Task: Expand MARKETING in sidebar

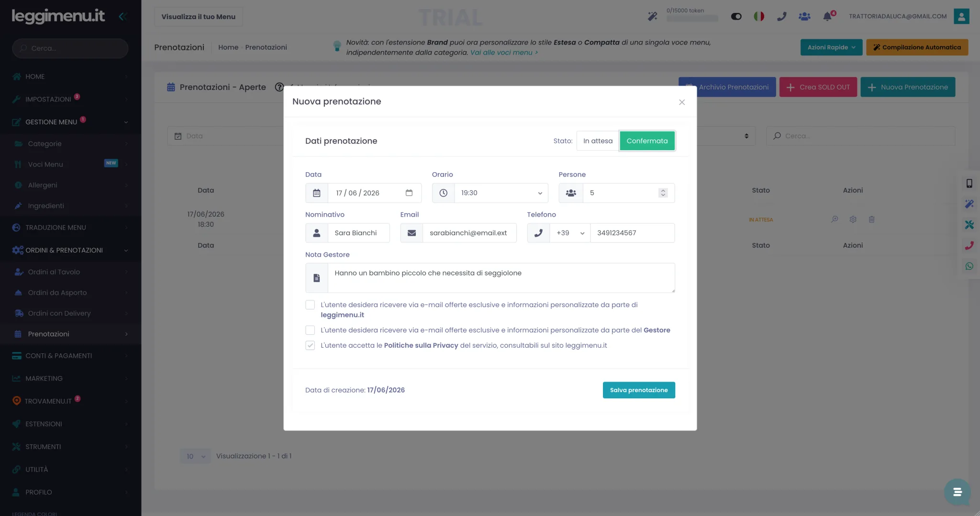Action: 70,378
